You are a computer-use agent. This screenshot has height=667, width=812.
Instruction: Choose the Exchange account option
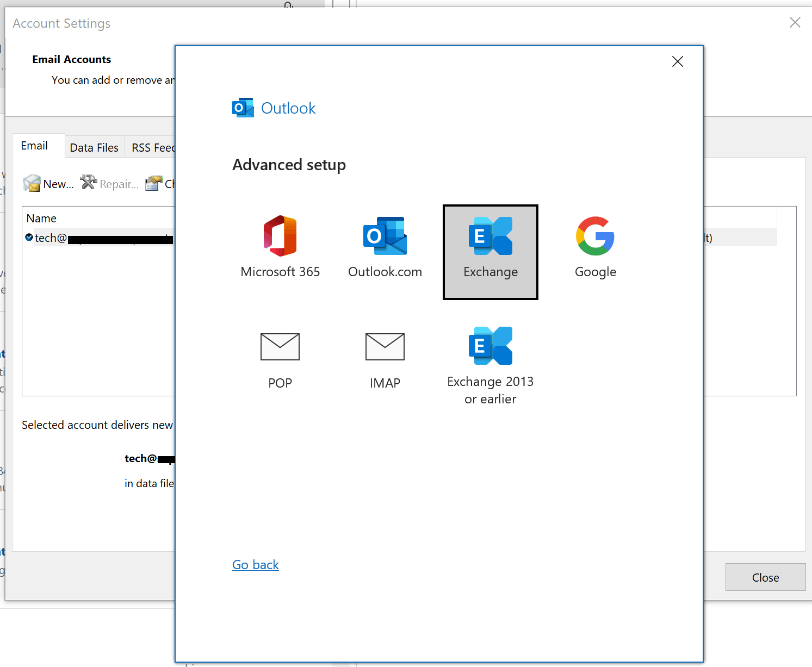click(x=490, y=252)
